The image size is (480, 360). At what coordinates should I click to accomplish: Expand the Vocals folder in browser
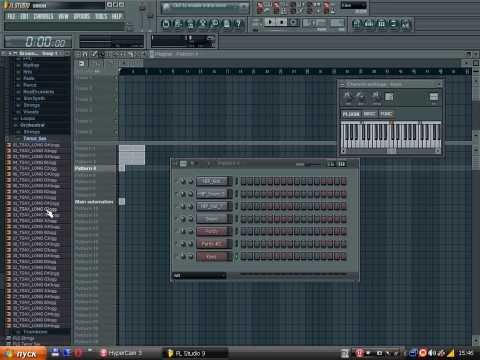pos(31,112)
